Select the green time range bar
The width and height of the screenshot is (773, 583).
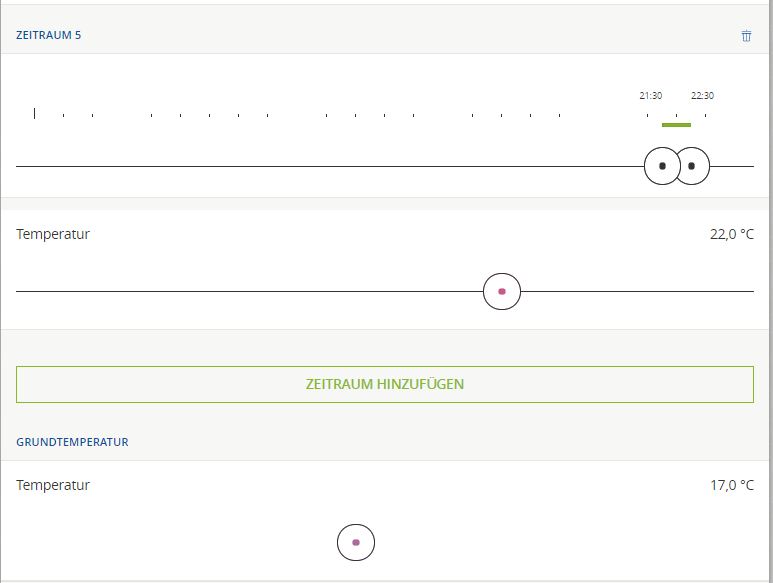pyautogui.click(x=676, y=125)
